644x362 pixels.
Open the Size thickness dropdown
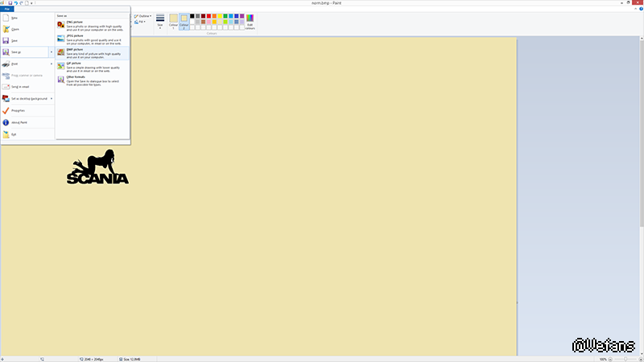pos(159,20)
